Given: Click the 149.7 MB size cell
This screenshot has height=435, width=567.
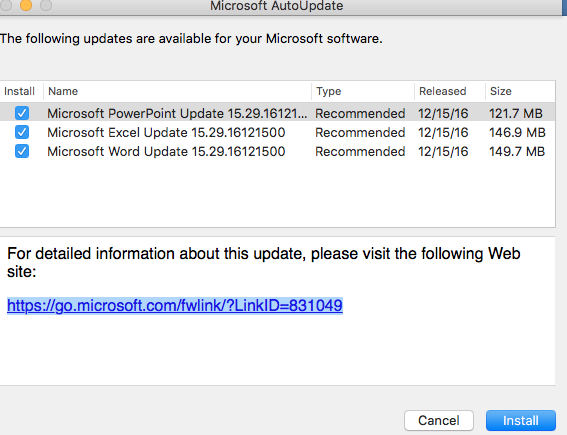Looking at the screenshot, I should pyautogui.click(x=517, y=152).
